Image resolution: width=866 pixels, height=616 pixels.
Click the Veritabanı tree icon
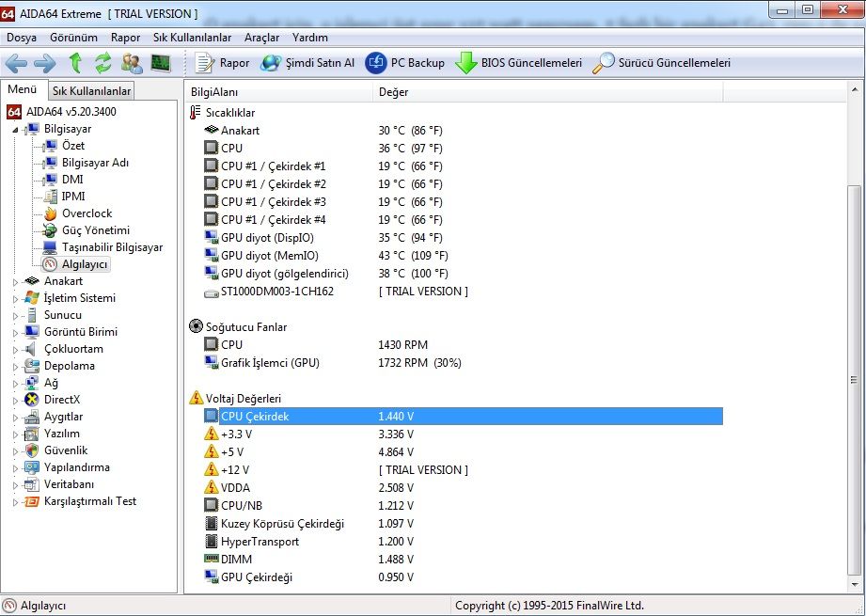click(32, 485)
